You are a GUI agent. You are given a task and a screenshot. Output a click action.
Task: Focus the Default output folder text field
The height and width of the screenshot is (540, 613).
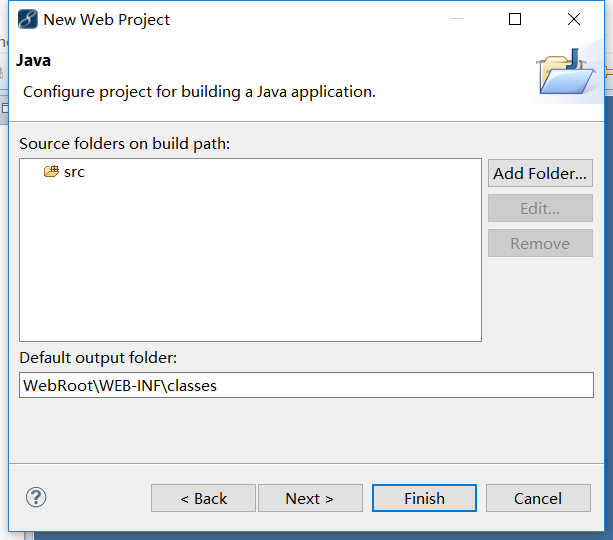[x=306, y=385]
